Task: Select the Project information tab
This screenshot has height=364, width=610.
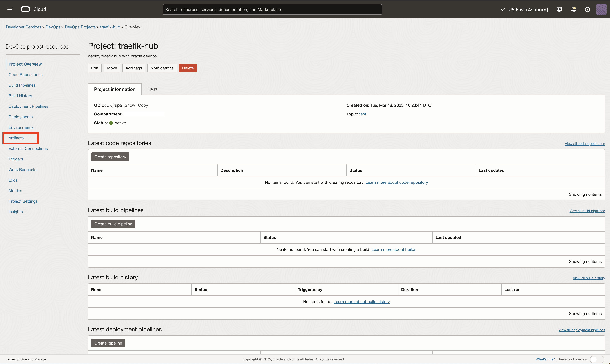Action: pos(115,89)
